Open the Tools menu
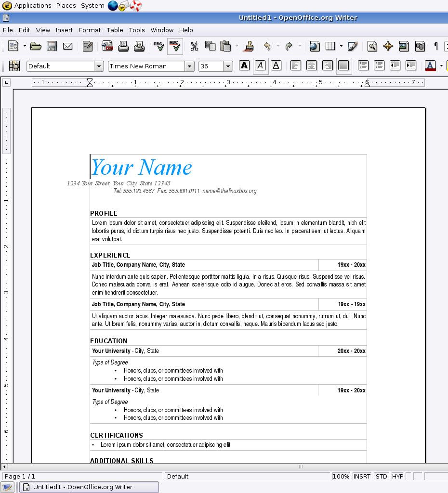 (x=137, y=30)
